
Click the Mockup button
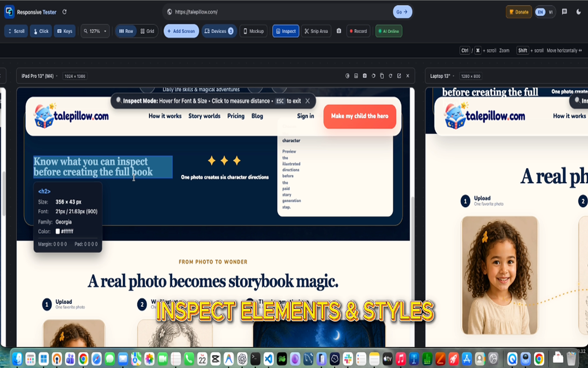tap(254, 31)
